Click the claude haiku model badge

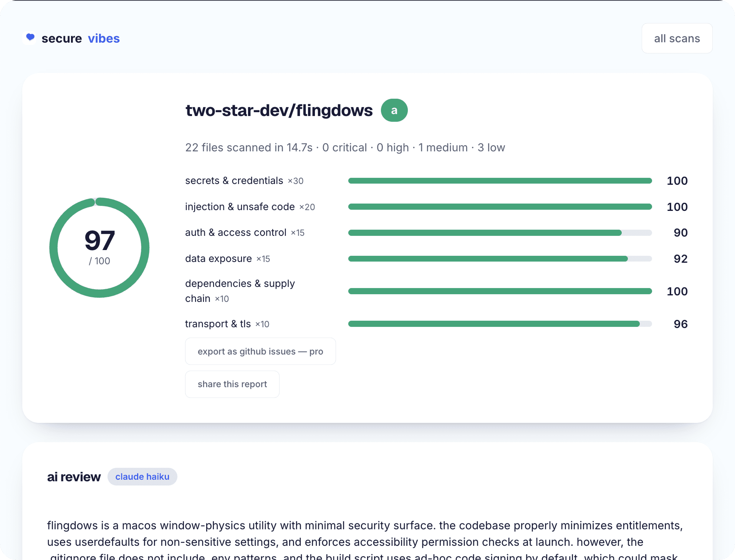tap(142, 477)
